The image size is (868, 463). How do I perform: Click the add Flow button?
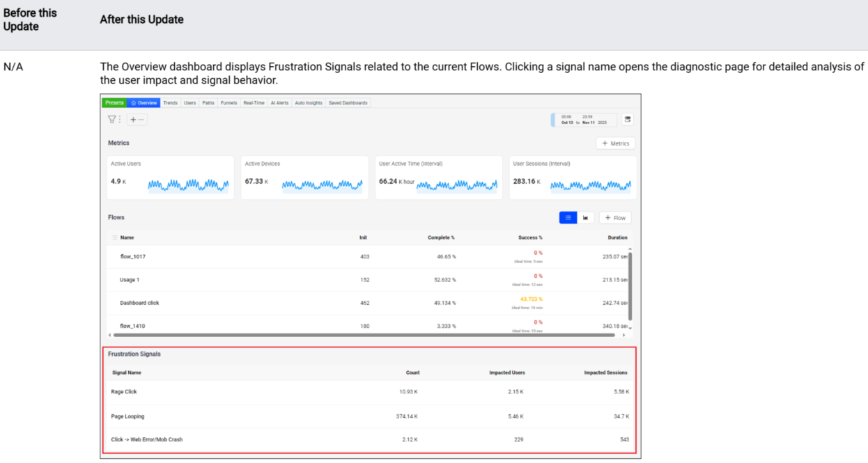pyautogui.click(x=615, y=218)
